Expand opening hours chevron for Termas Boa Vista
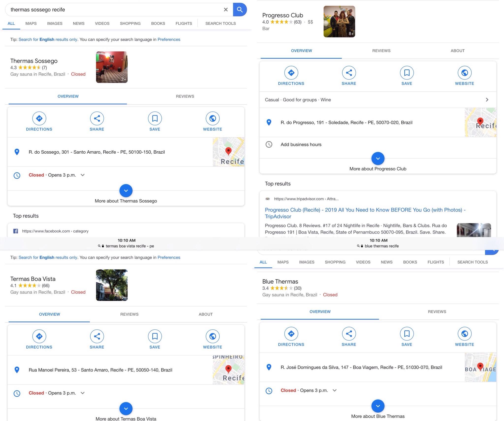 (83, 393)
